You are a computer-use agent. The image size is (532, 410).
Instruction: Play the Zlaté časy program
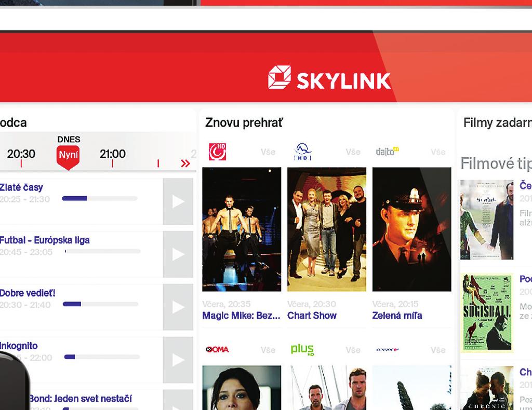(x=178, y=201)
